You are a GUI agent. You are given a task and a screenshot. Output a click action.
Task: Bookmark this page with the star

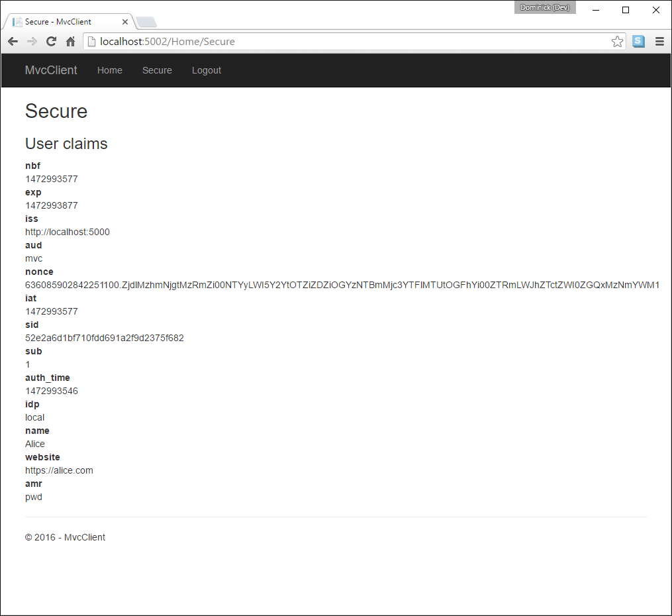click(617, 42)
